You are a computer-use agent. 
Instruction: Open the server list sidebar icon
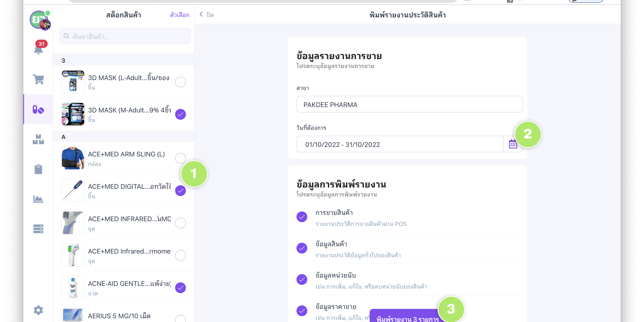(x=38, y=229)
